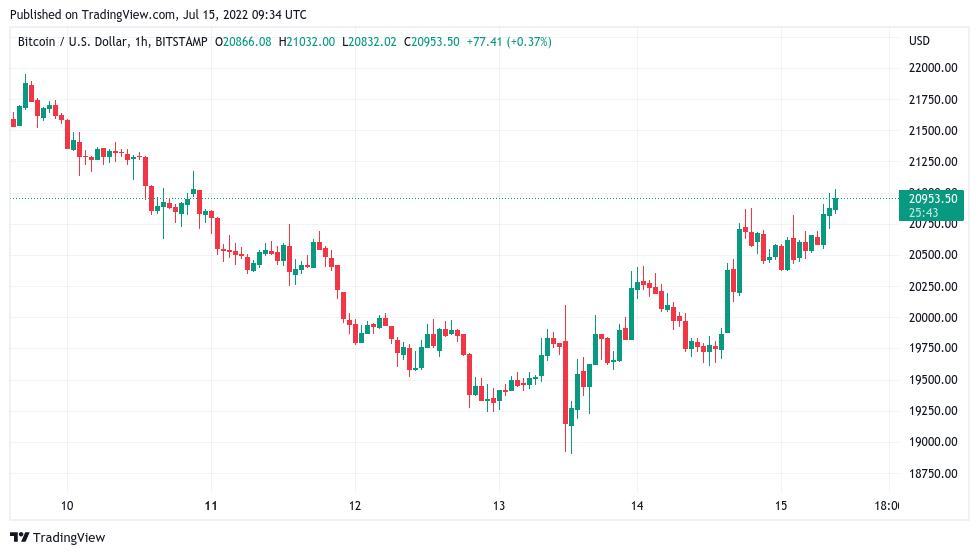Click the 25:43 candle countdown timer
Screen dimensions: 979x555
pos(923,212)
